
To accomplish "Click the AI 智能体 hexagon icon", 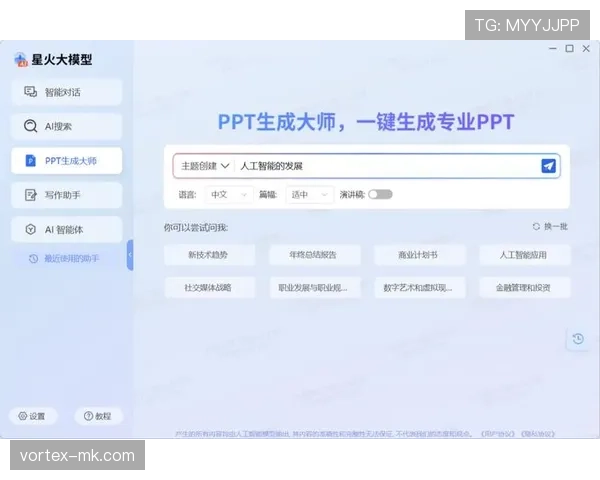I will [30, 229].
